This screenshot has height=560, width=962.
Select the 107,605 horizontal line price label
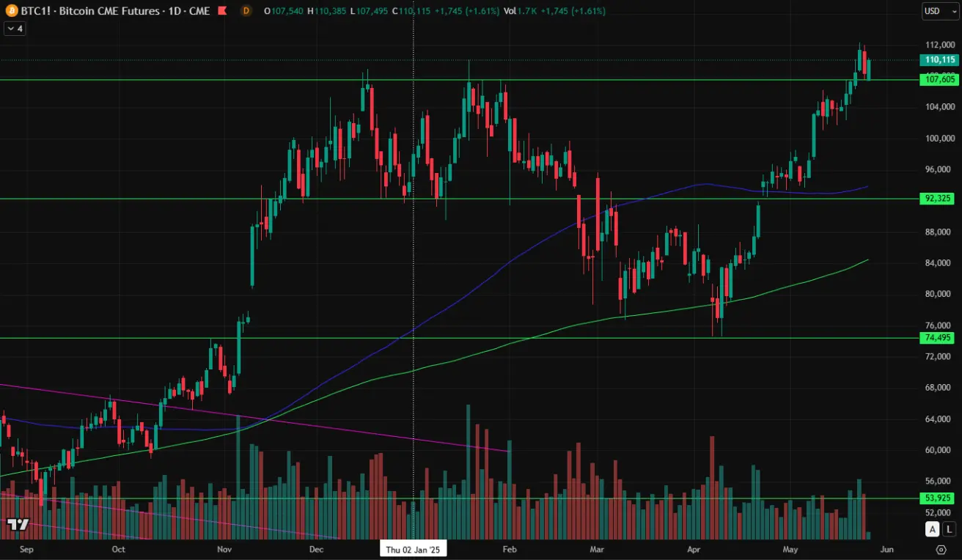click(940, 79)
